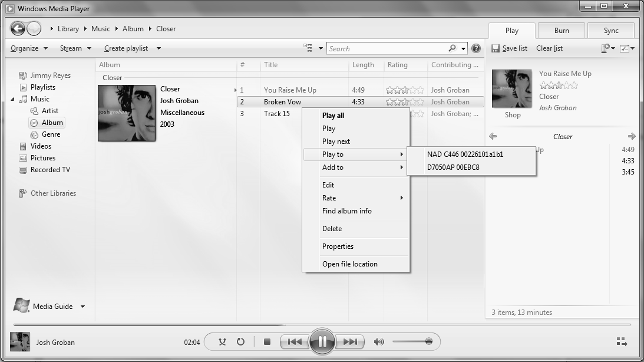Open the Stream dropdown menu
The width and height of the screenshot is (644, 362).
(x=75, y=48)
